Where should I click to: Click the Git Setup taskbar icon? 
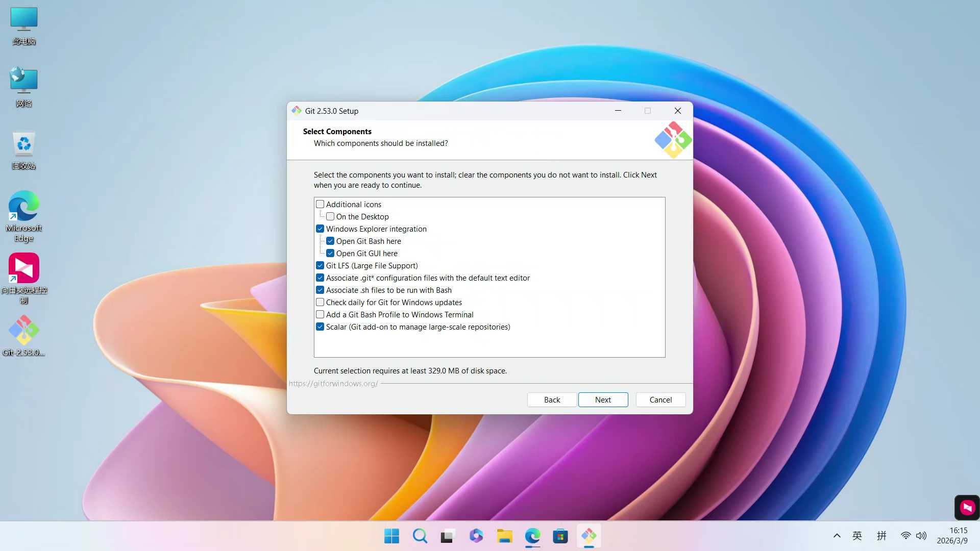tap(589, 536)
